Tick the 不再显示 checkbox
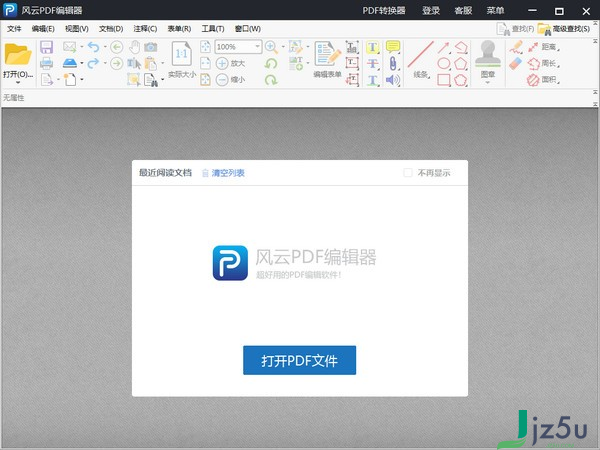The height and width of the screenshot is (450, 600). [408, 173]
